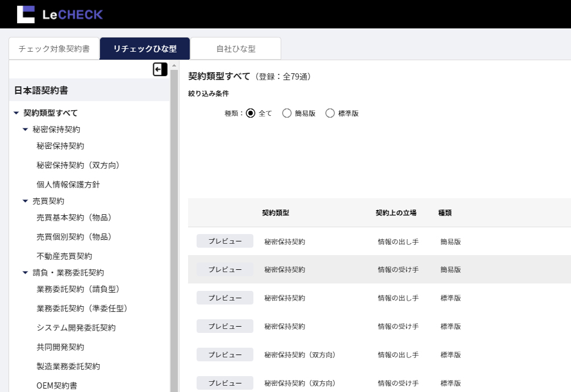The height and width of the screenshot is (392, 571).
Task: Select the 全て radio button
Action: [x=251, y=113]
